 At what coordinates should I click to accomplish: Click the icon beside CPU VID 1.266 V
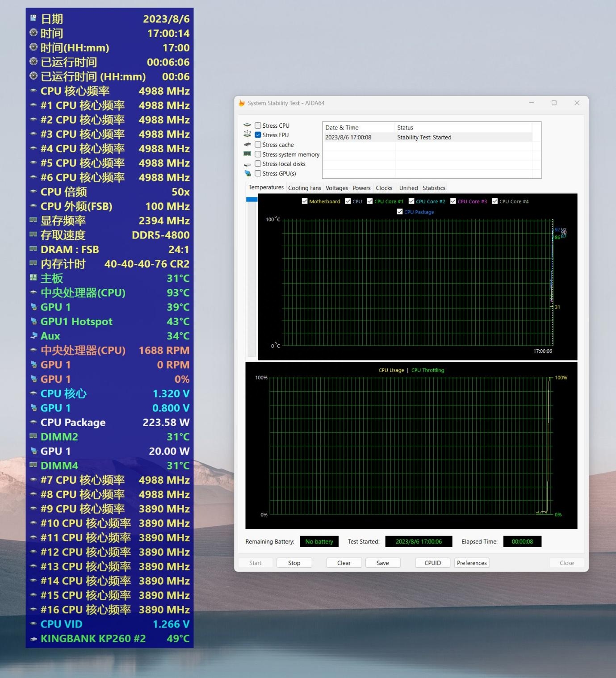[x=33, y=624]
